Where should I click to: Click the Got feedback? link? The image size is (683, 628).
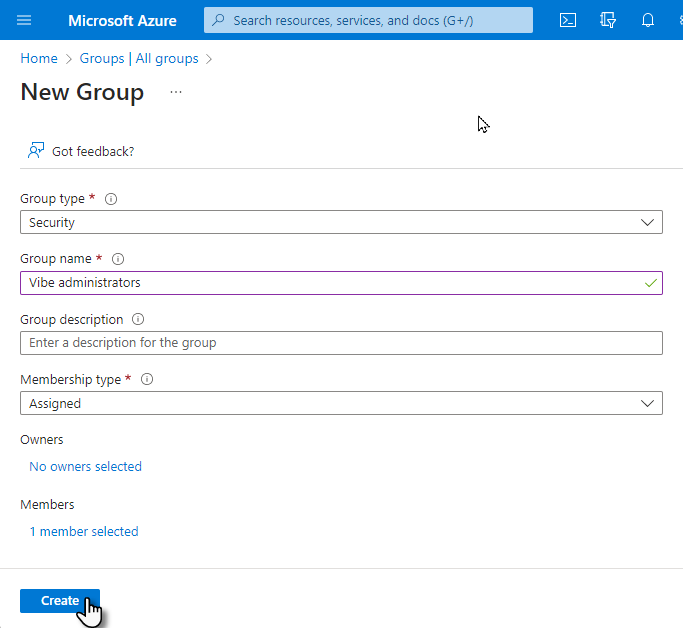click(x=93, y=152)
